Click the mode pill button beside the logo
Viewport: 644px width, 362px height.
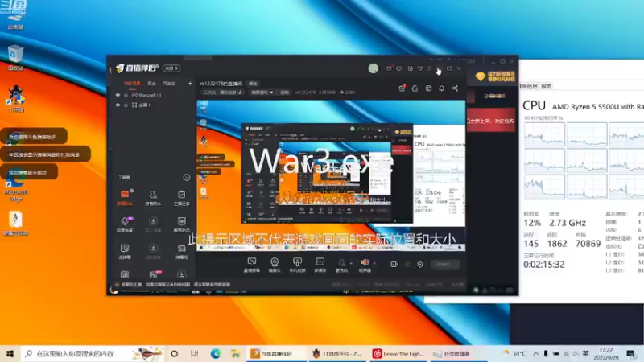(x=171, y=68)
